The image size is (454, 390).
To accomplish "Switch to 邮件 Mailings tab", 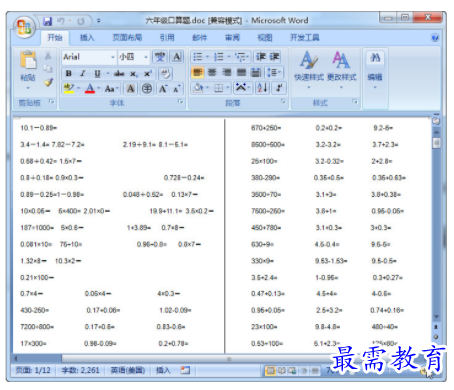I will [x=199, y=38].
